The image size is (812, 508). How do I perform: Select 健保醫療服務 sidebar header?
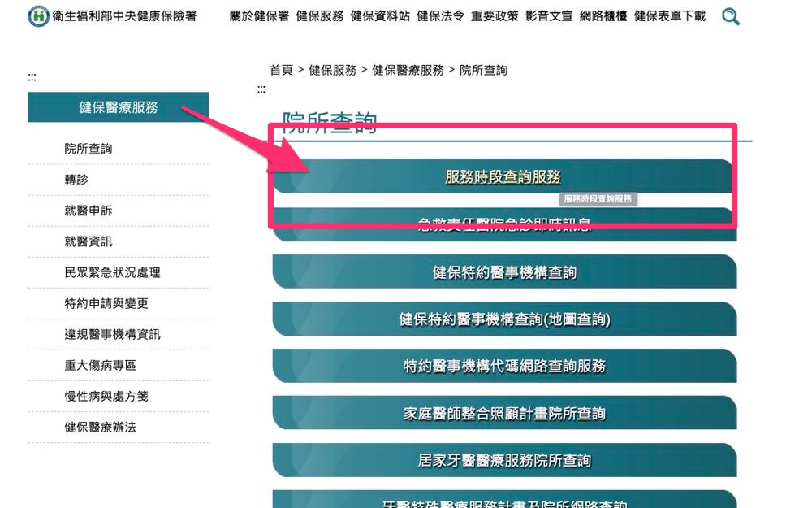118,107
